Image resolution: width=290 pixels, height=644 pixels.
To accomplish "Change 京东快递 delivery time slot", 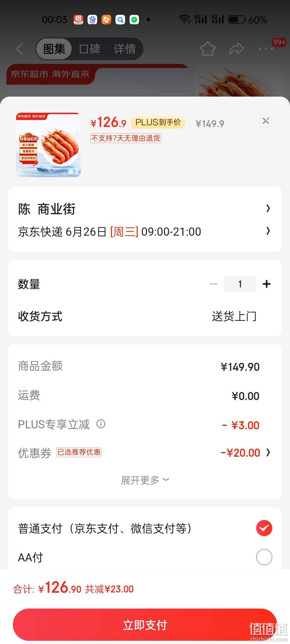I will (145, 231).
